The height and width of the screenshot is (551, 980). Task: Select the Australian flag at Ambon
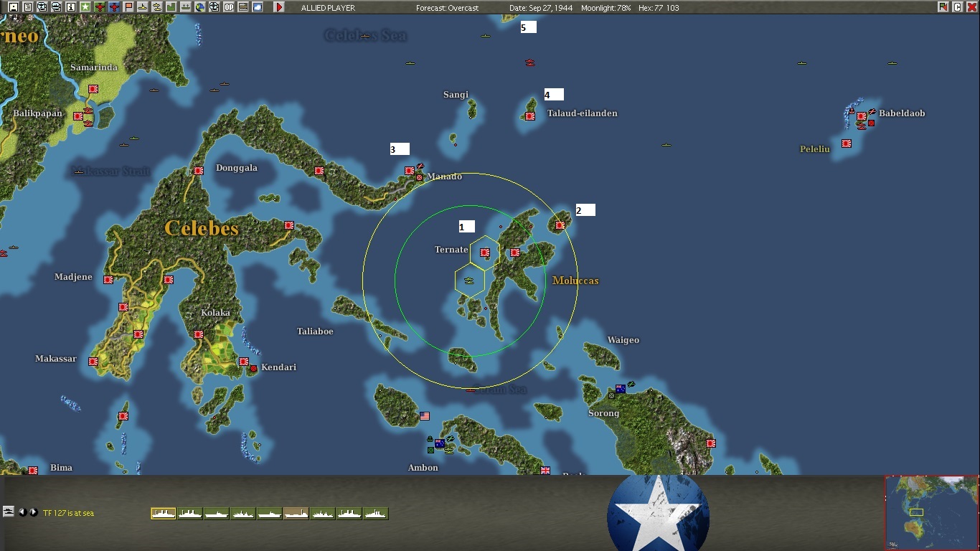[440, 443]
